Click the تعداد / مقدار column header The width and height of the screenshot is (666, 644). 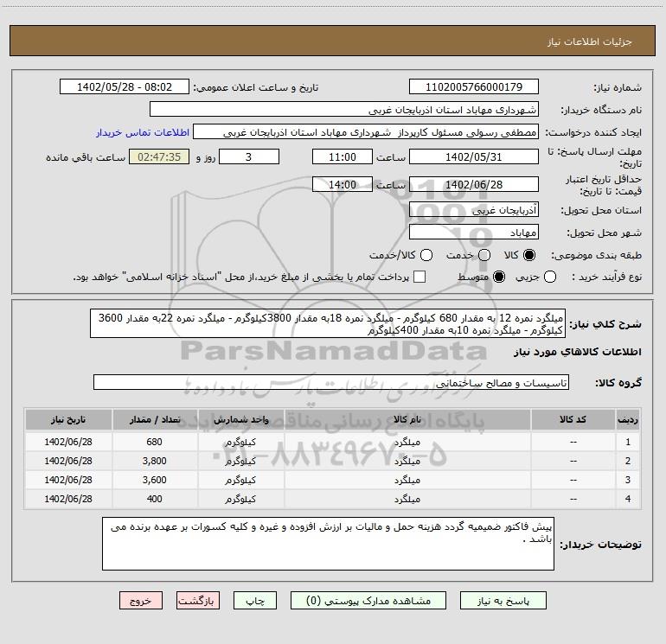[x=155, y=419]
